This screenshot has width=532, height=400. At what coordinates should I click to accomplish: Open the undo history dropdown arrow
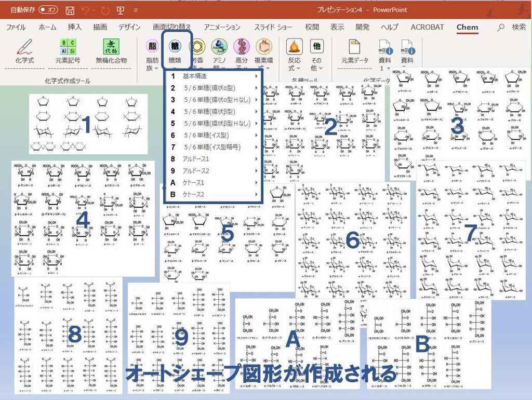pos(94,10)
